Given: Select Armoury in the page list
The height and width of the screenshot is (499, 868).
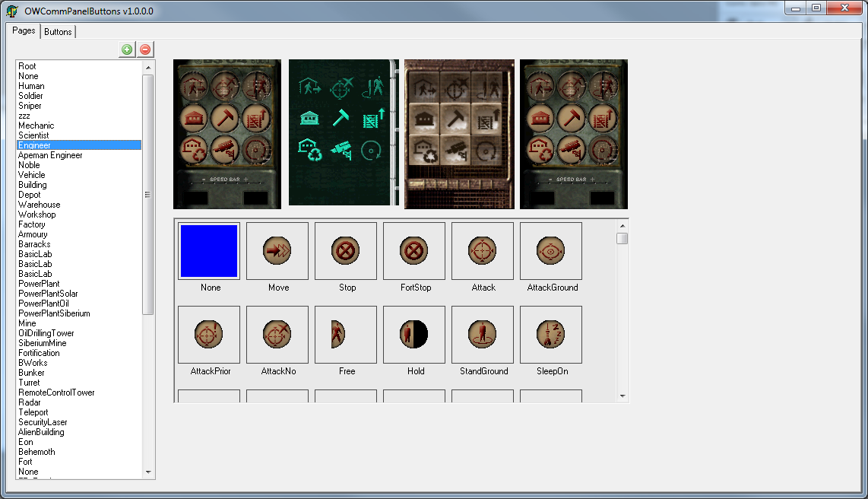Looking at the screenshot, I should tap(79, 234).
